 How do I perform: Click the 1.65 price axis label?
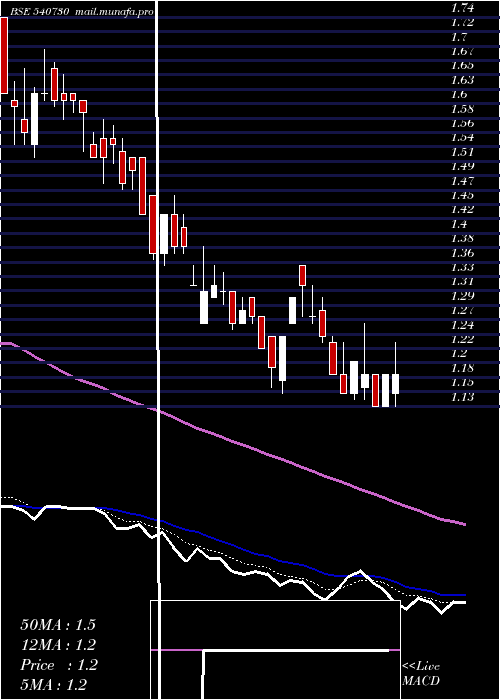pos(462,65)
